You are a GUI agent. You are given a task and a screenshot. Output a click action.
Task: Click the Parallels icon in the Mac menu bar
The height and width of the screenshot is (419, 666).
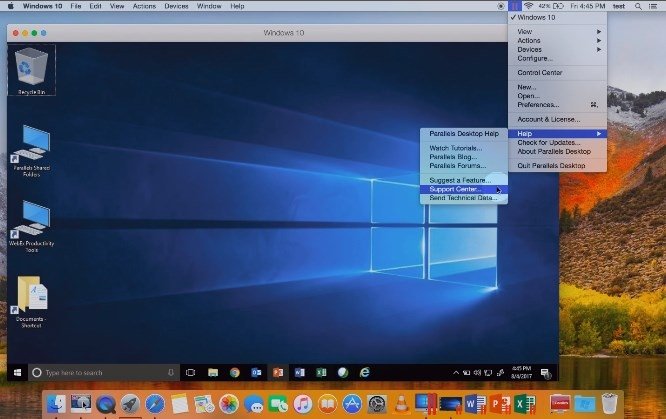click(514, 6)
